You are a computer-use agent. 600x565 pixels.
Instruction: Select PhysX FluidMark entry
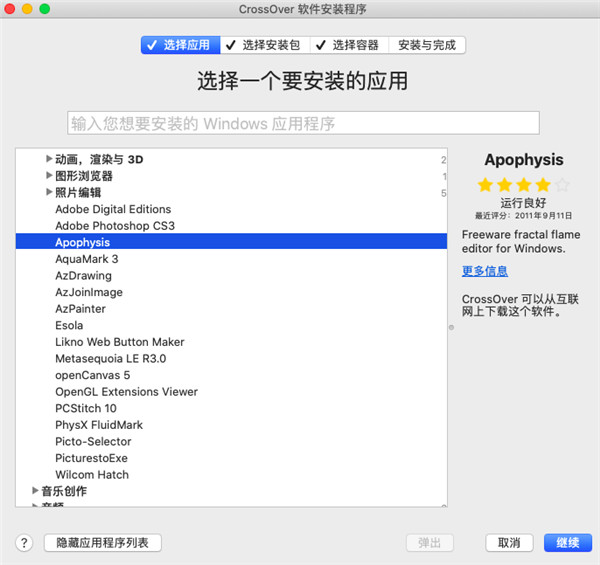coord(231,425)
